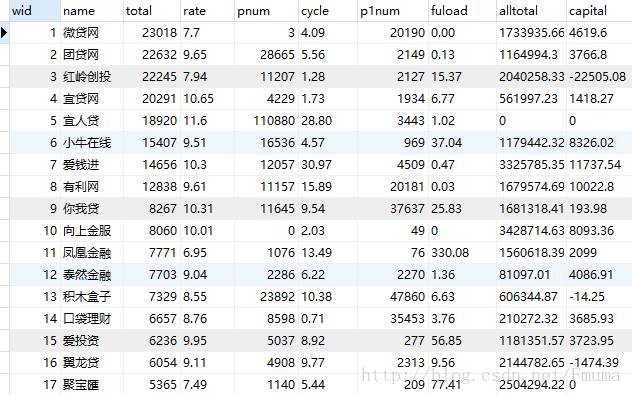The height and width of the screenshot is (395, 632).
Task: Select cycle value 0.71
Action: pyautogui.click(x=312, y=319)
